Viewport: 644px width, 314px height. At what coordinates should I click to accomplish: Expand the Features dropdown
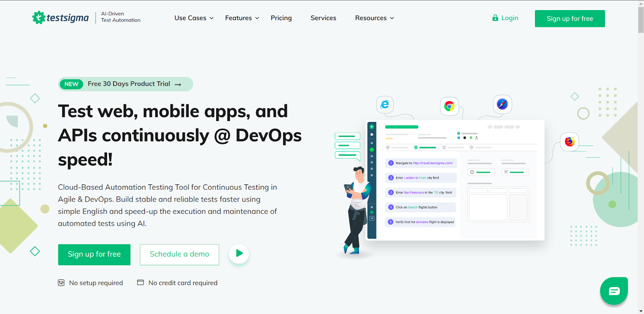tap(242, 18)
